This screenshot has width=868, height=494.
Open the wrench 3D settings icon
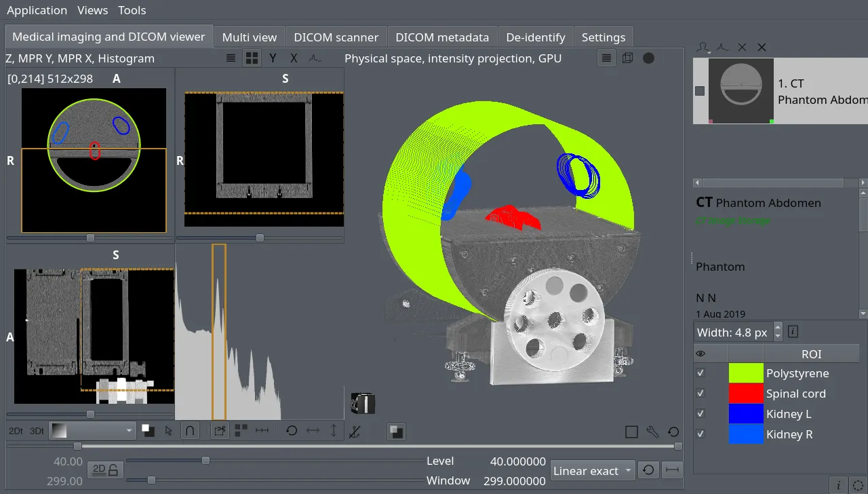tap(652, 432)
